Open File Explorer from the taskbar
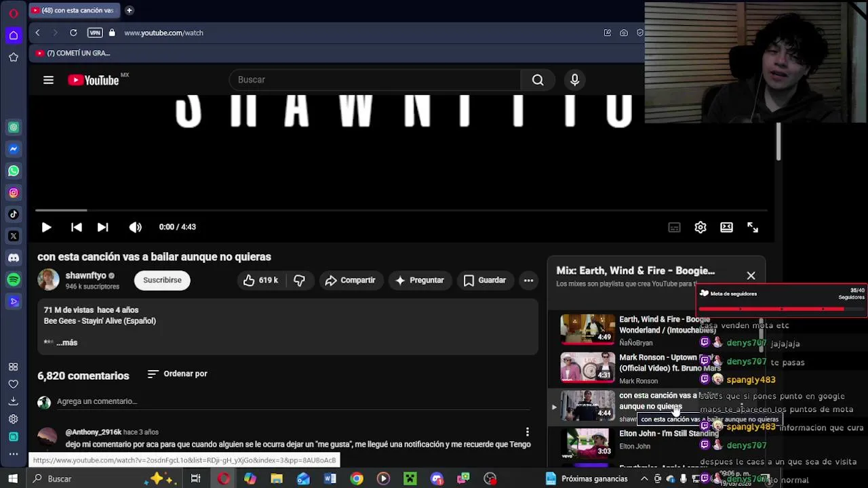The width and height of the screenshot is (868, 488). tap(277, 479)
